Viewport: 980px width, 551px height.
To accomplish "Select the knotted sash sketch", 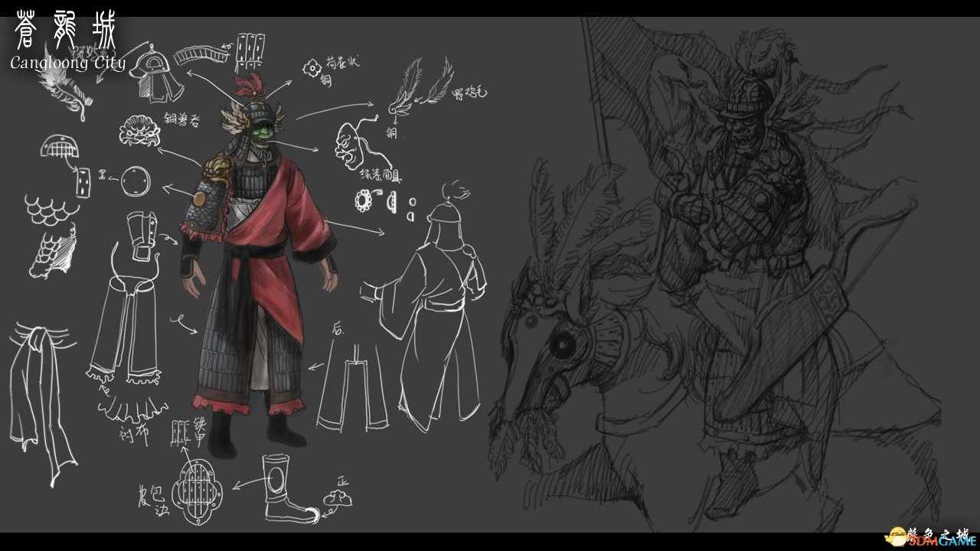I will click(42, 404).
